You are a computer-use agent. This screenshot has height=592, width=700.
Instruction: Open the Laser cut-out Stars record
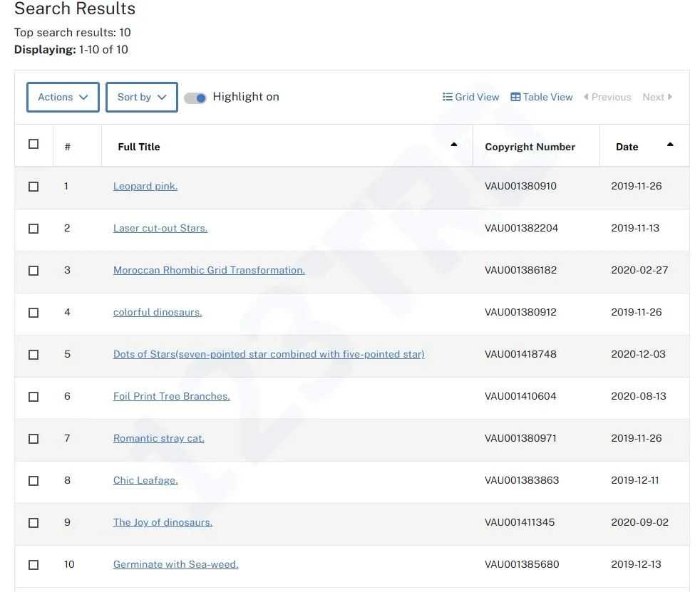160,228
